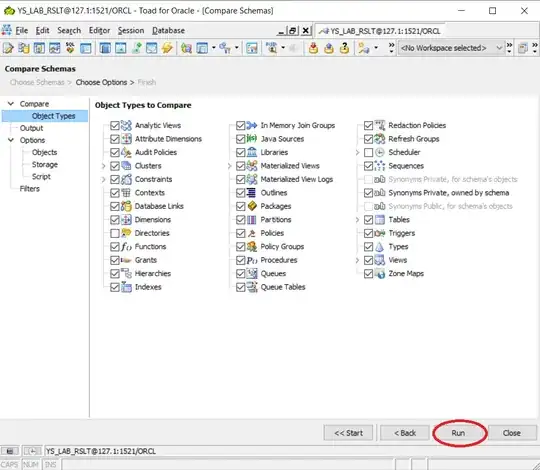Click the Tables object type icon

pyautogui.click(x=380, y=219)
